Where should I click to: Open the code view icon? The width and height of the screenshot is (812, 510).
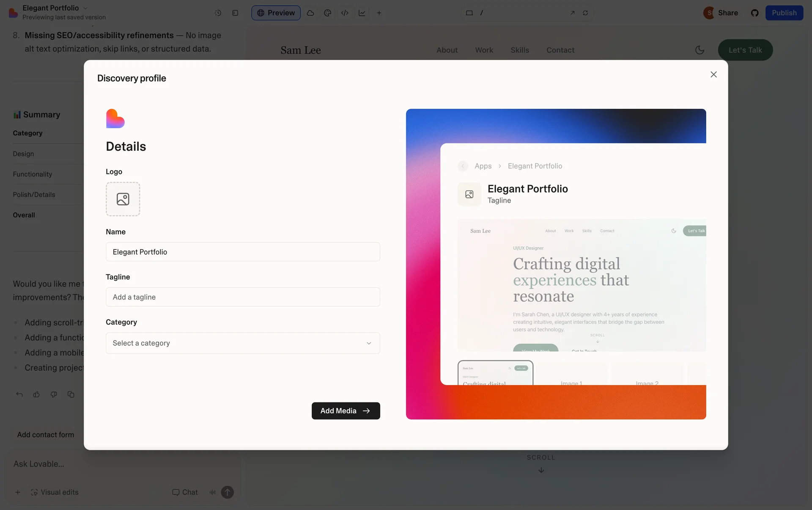345,13
